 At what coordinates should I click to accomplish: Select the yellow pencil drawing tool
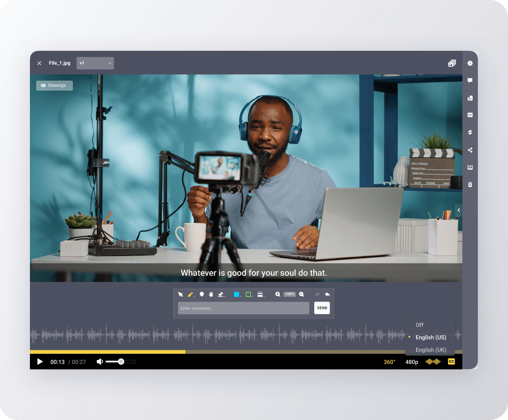[x=190, y=294]
